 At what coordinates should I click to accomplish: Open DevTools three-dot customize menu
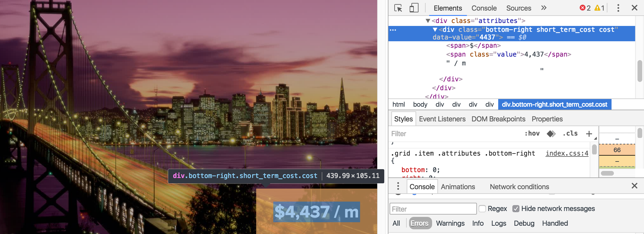coord(618,8)
